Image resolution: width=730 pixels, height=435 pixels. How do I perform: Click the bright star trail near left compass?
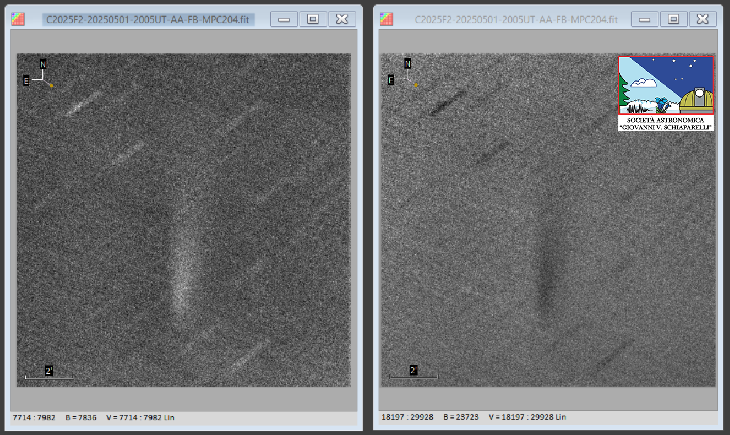click(x=83, y=102)
